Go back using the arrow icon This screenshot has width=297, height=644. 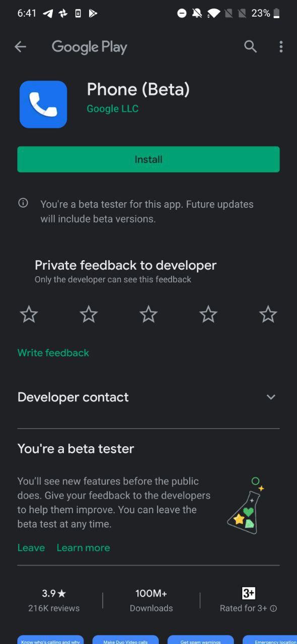point(20,47)
